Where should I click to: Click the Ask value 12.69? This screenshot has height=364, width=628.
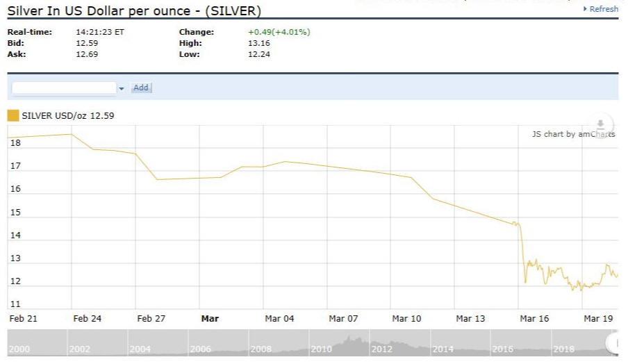coord(87,54)
